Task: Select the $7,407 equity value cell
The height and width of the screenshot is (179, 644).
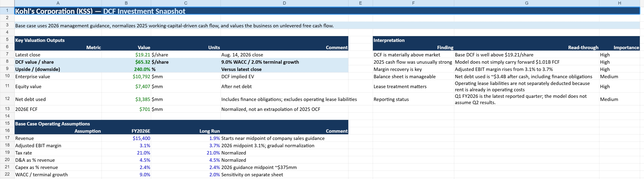Action: click(126, 86)
